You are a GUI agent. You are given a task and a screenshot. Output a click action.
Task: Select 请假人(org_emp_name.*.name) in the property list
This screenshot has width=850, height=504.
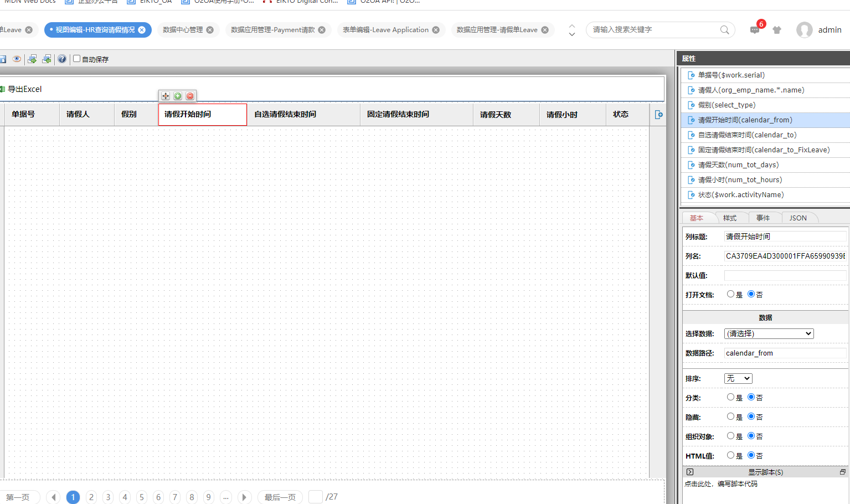[765, 90]
